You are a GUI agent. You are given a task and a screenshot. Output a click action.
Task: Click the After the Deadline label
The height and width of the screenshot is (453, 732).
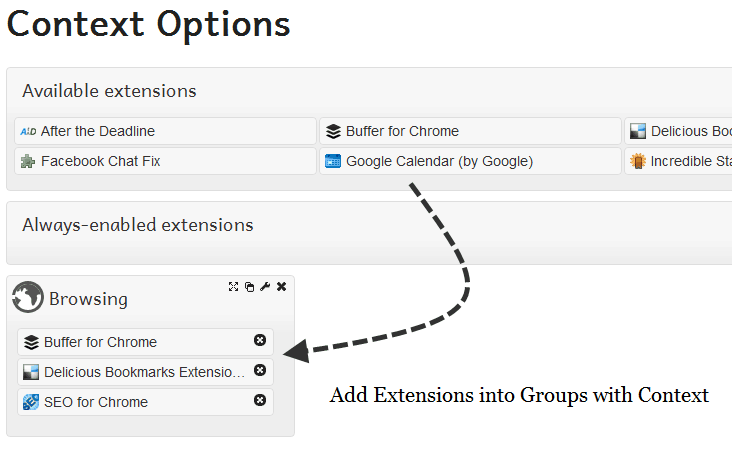pos(98,131)
